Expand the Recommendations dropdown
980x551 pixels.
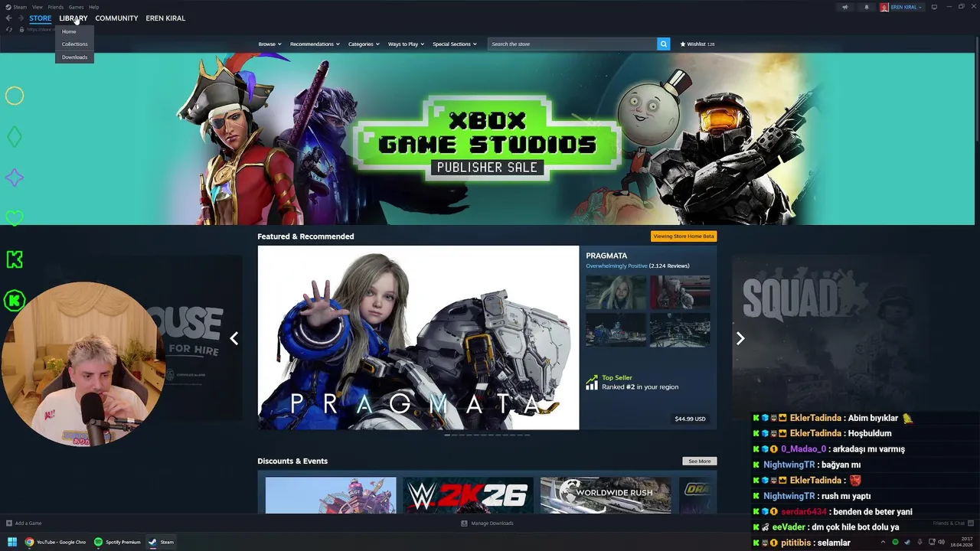click(315, 44)
